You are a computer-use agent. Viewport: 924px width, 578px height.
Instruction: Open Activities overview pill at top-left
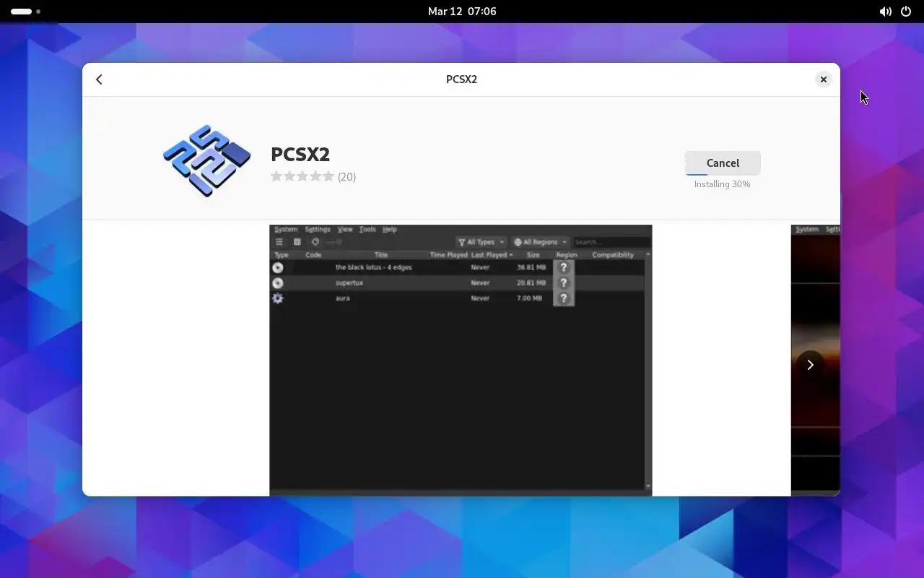(25, 12)
